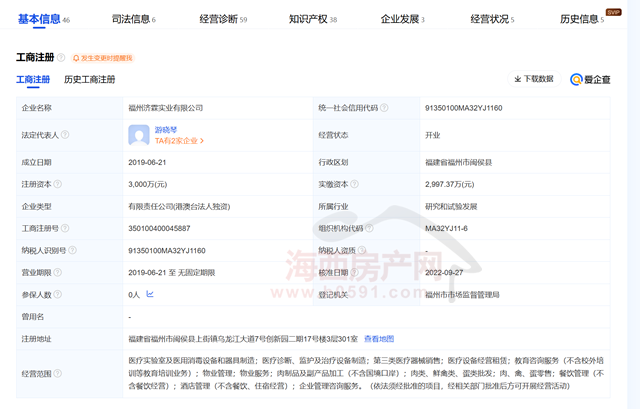Click the trend chart icon beside 参保人数
Screen dimensions: 640x409
150,294
